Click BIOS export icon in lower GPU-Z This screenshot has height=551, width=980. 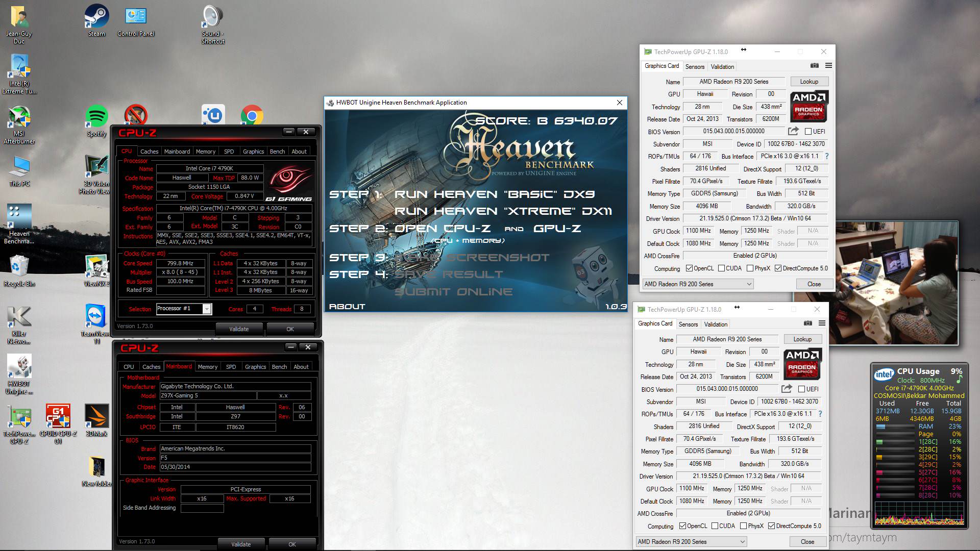pos(787,389)
